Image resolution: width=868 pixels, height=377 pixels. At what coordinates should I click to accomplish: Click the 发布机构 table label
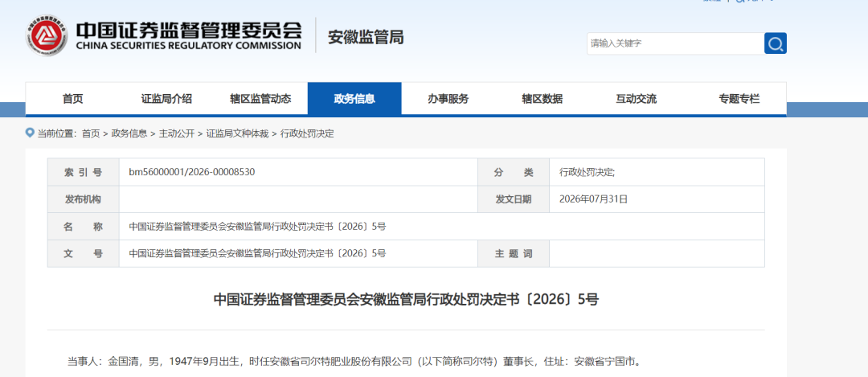83,199
